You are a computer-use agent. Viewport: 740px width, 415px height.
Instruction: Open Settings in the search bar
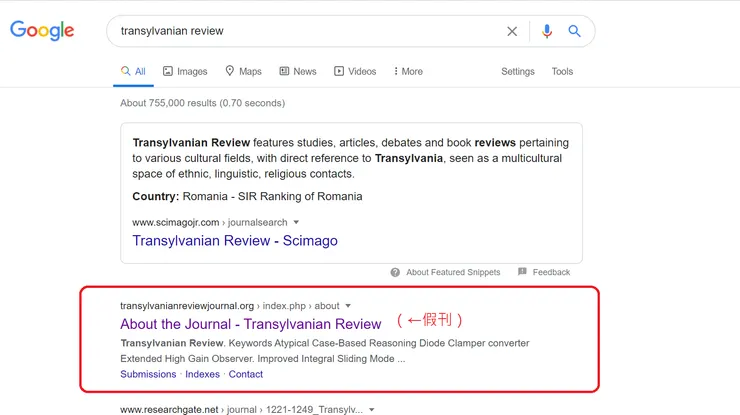coord(518,72)
